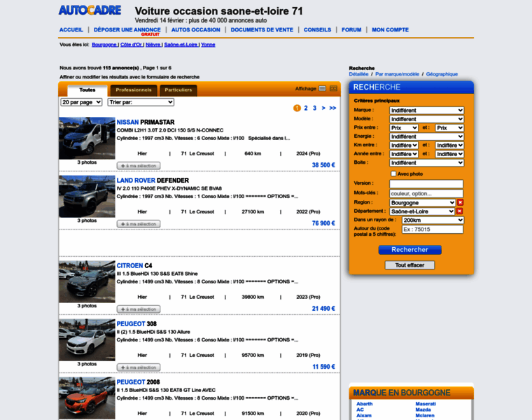
Task: Clear the Region filter with red X
Action: point(460,202)
